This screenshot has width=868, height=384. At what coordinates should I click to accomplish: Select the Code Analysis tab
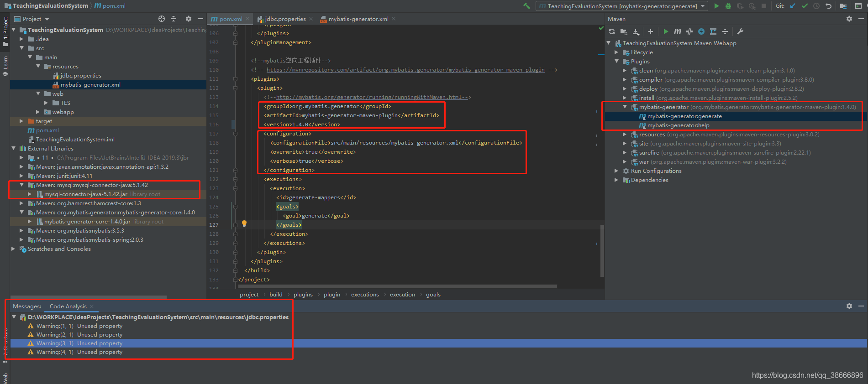click(x=68, y=306)
